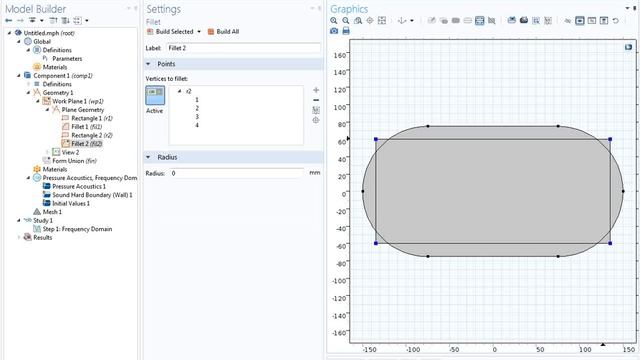
Task: Click Build Selected button
Action: tap(170, 31)
